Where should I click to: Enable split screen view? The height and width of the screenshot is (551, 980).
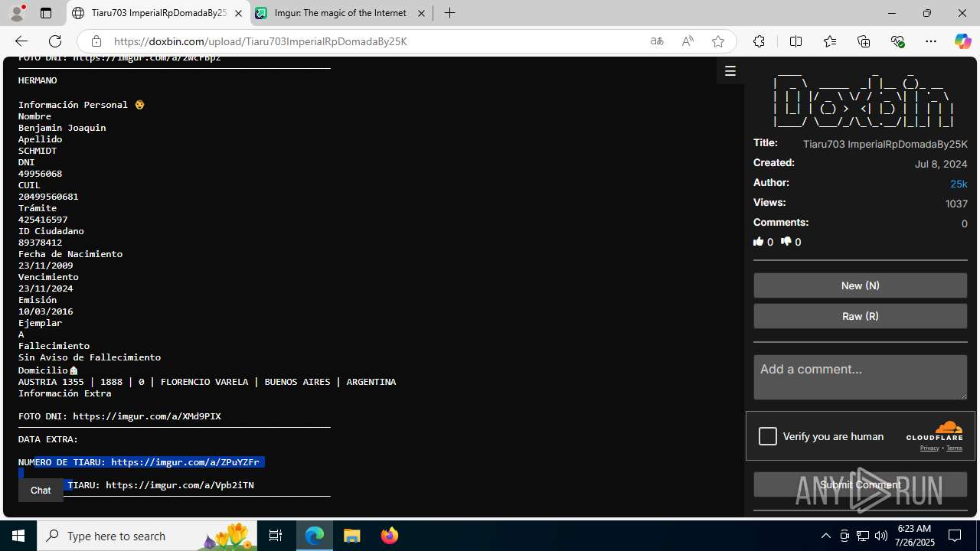(795, 41)
